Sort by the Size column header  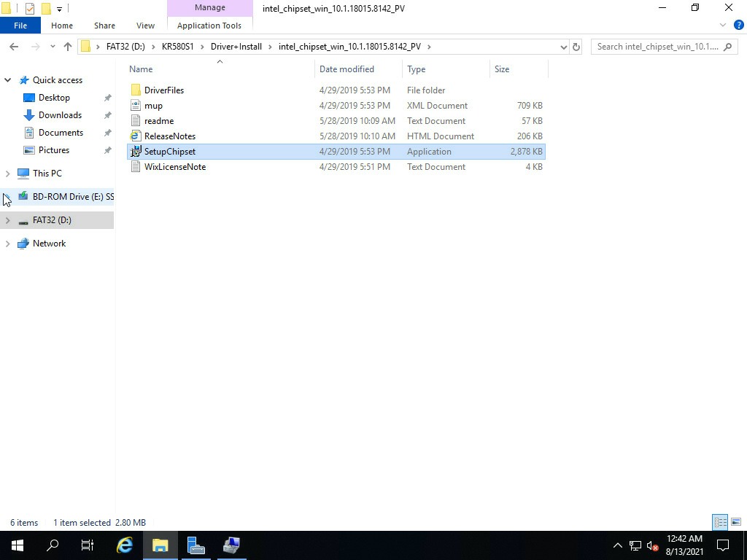(x=502, y=69)
